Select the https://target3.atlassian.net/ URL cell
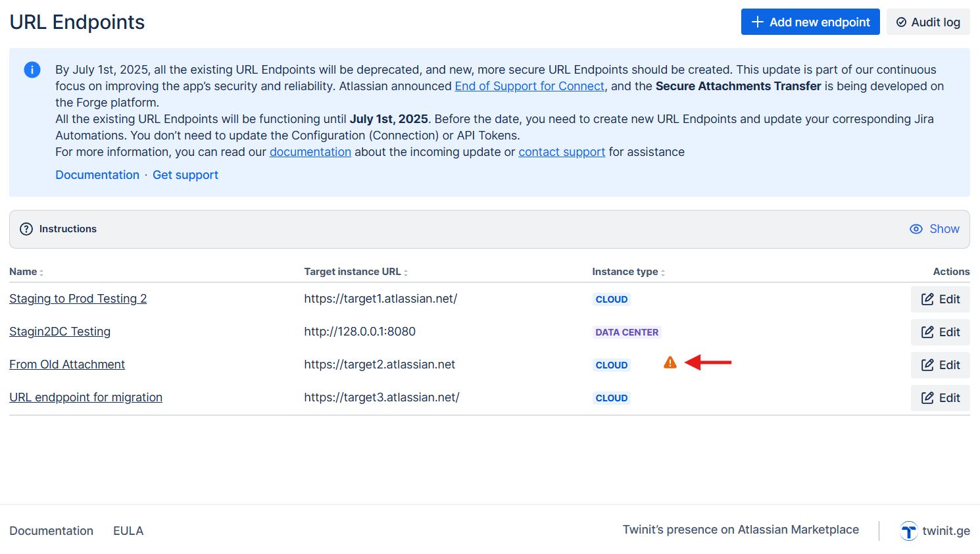Screen dimensions: 980x554 point(381,397)
